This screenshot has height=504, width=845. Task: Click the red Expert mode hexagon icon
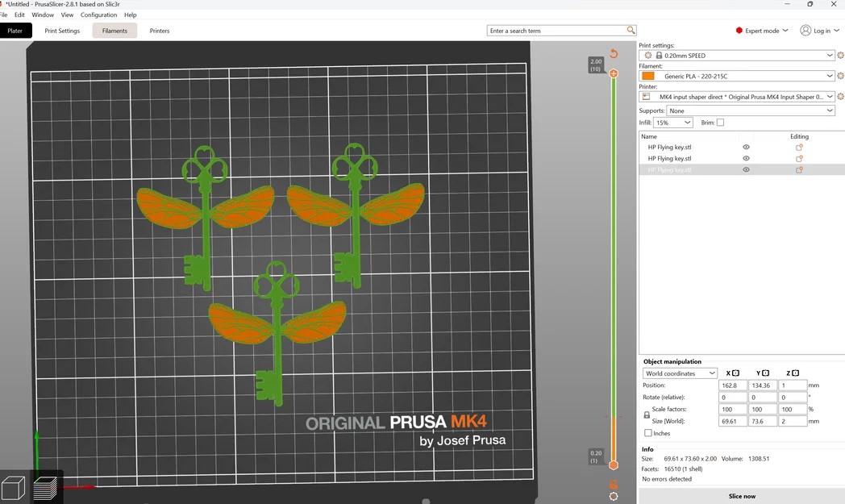point(739,31)
